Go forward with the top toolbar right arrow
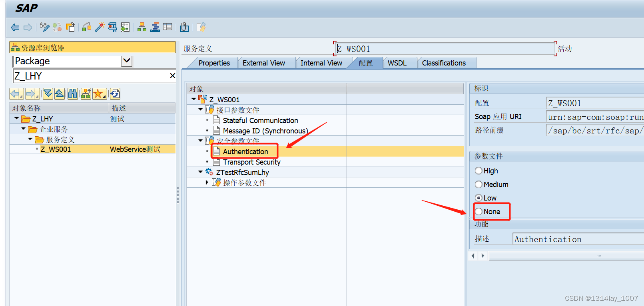 [x=28, y=27]
